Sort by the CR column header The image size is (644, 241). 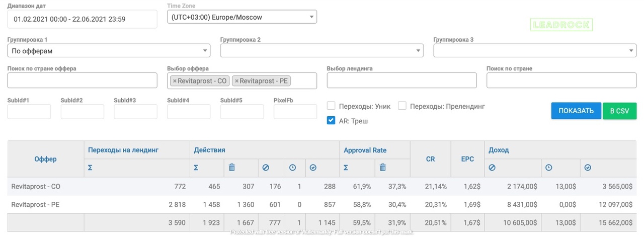click(x=430, y=159)
